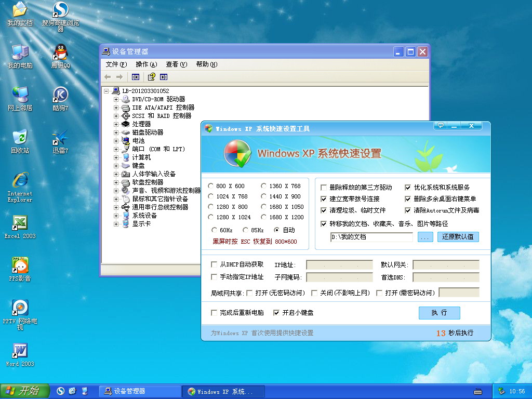
Task: Click the 首选DNS input field
Action: pyautogui.click(x=446, y=277)
